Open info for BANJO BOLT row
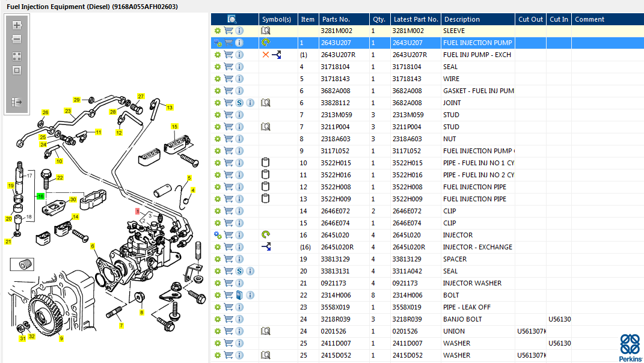The width and height of the screenshot is (644, 363). (x=239, y=319)
